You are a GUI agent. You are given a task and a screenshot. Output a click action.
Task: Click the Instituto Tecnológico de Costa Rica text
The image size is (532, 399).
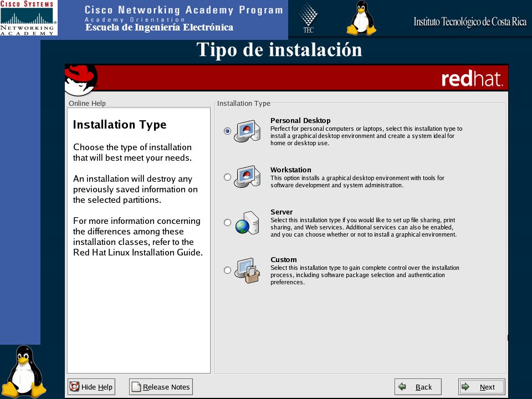pyautogui.click(x=470, y=22)
